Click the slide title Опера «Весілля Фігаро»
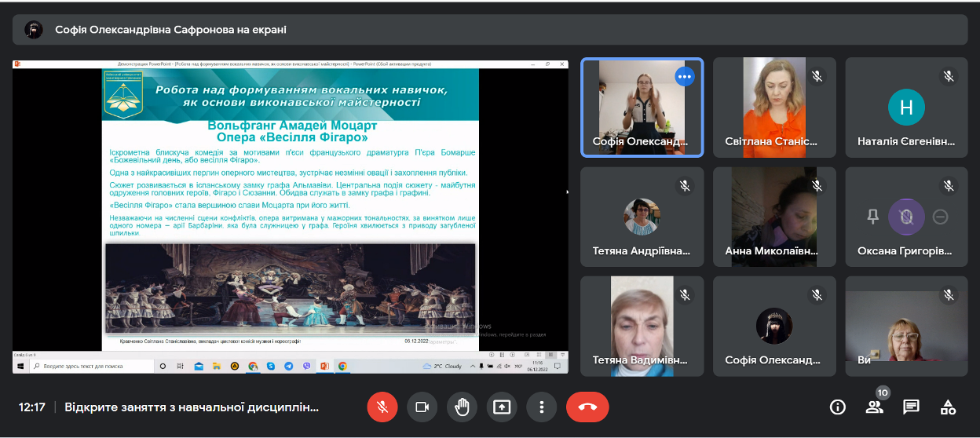This screenshot has height=438, width=980. 292,137
